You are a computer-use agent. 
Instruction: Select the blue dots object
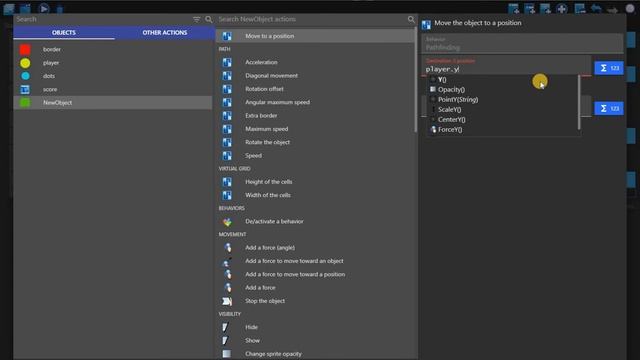point(113,76)
